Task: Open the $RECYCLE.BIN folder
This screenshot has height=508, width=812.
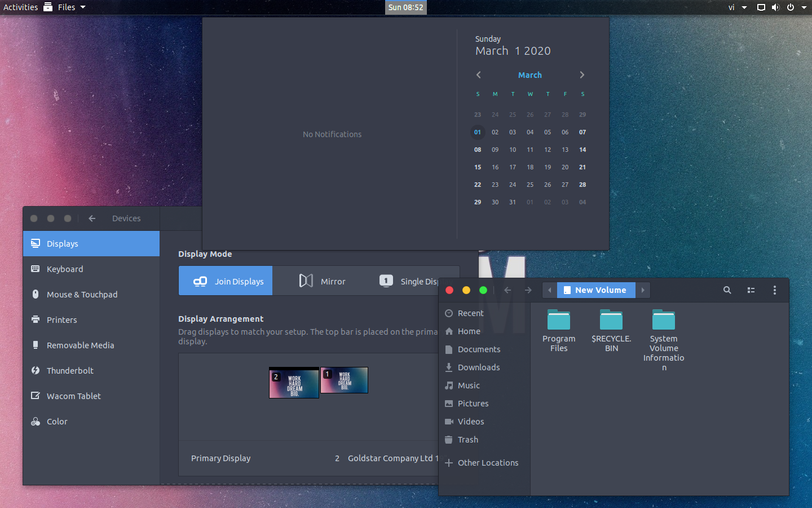Action: [x=611, y=331]
